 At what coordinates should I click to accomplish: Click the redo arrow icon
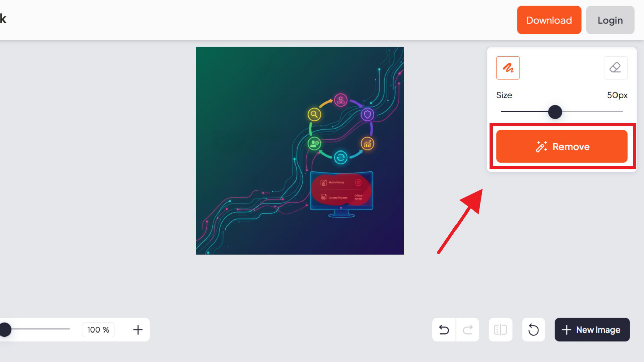coord(468,330)
